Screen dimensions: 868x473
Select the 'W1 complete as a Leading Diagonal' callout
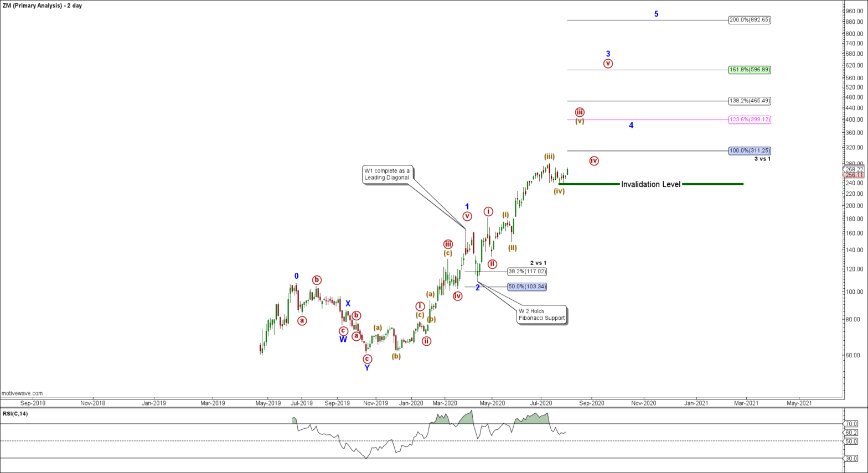pyautogui.click(x=387, y=174)
